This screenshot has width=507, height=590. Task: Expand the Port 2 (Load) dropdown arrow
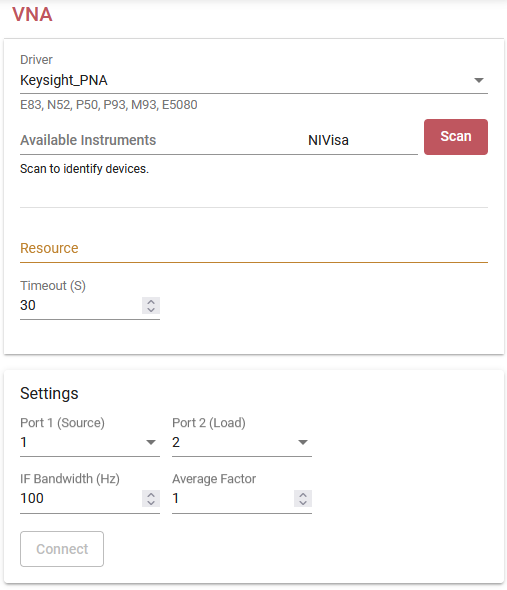303,442
